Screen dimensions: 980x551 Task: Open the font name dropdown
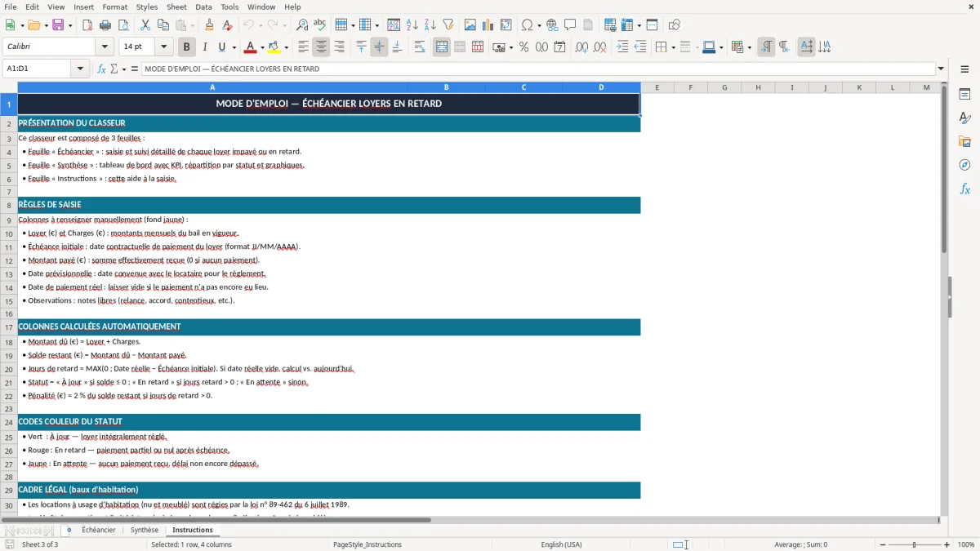click(x=104, y=47)
